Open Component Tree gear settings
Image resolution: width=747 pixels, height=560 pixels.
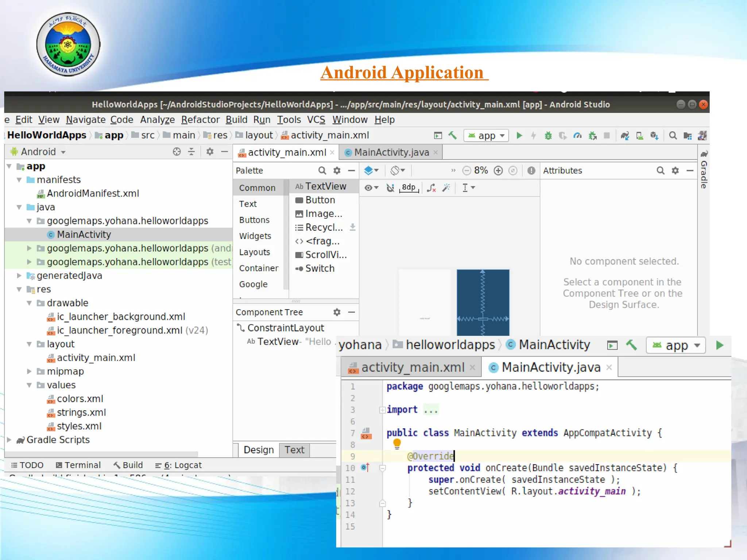click(x=337, y=312)
